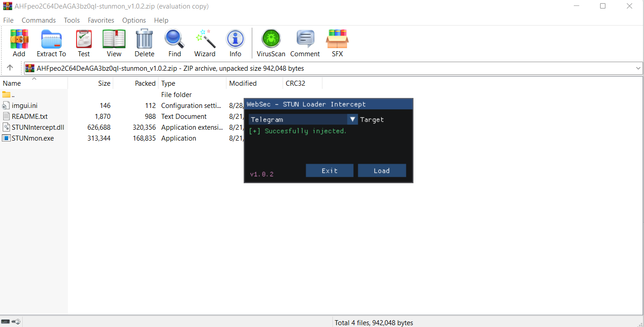
Task: Click the Delete trash can toolbar icon
Action: (x=144, y=39)
